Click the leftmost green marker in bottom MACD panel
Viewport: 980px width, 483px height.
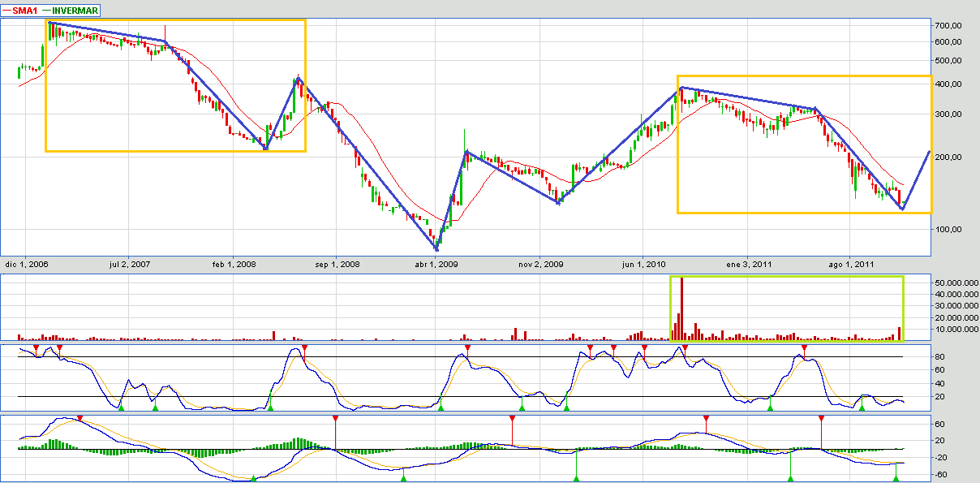point(254,478)
